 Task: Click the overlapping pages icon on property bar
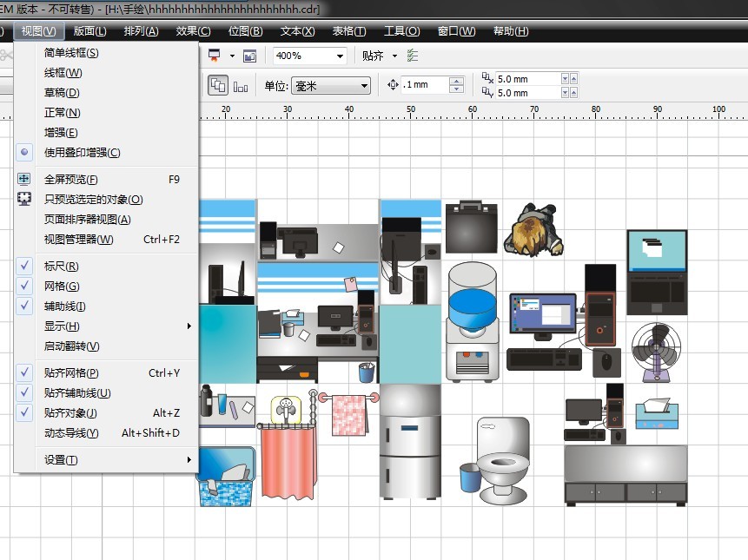pyautogui.click(x=218, y=86)
